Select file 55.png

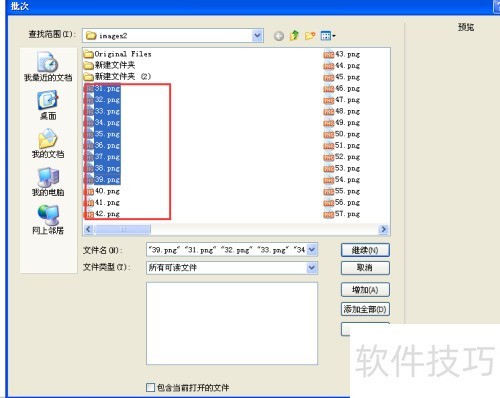(342, 191)
